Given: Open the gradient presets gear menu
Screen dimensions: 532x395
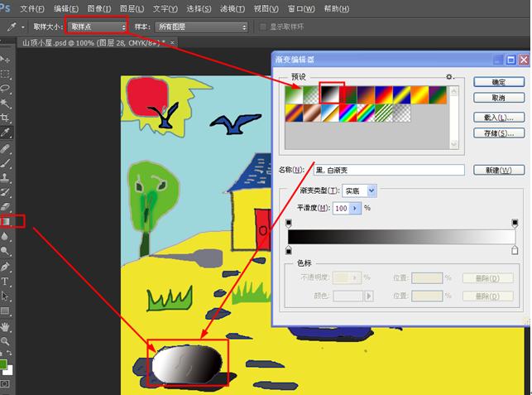Looking at the screenshot, I should 450,77.
